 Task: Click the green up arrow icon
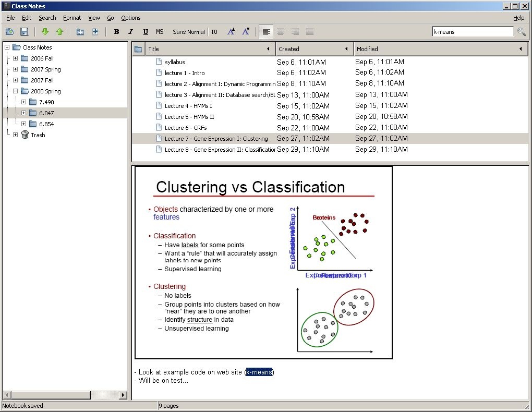[x=59, y=32]
